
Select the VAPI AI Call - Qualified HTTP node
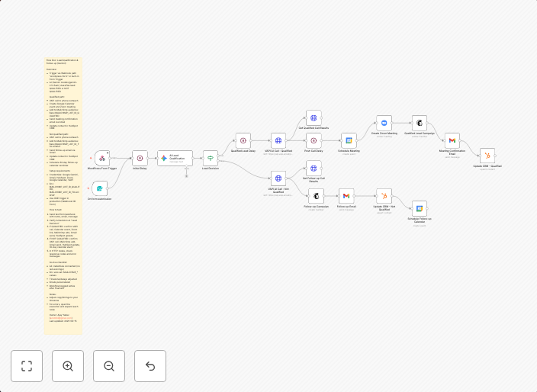click(278, 140)
